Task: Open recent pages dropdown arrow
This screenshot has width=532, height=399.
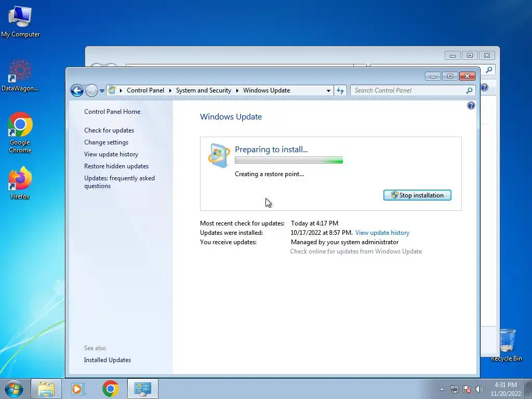Action: [102, 91]
